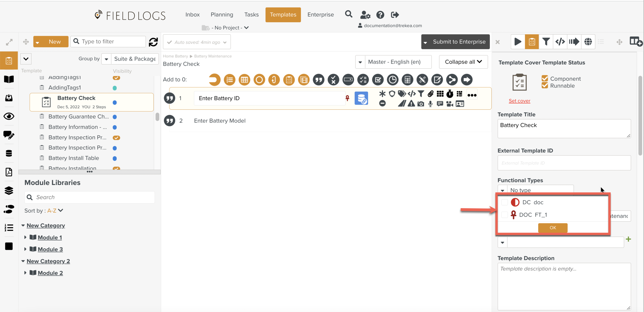644x312 pixels.
Task: Switch to the Templates tab
Action: tap(283, 15)
